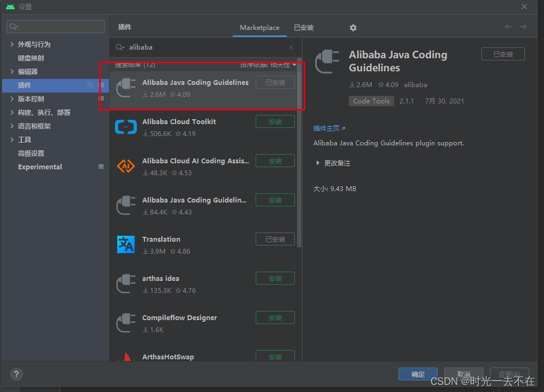Click the Android icon in title bar

(x=10, y=7)
